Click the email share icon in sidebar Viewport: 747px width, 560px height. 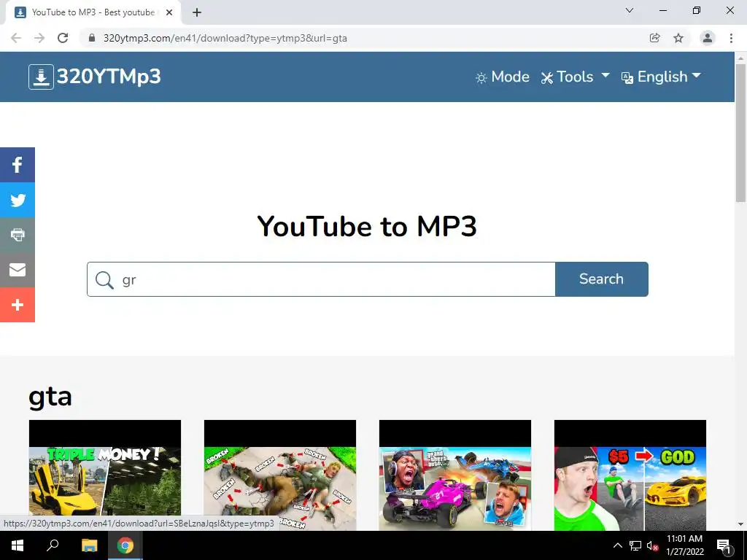pyautogui.click(x=18, y=270)
